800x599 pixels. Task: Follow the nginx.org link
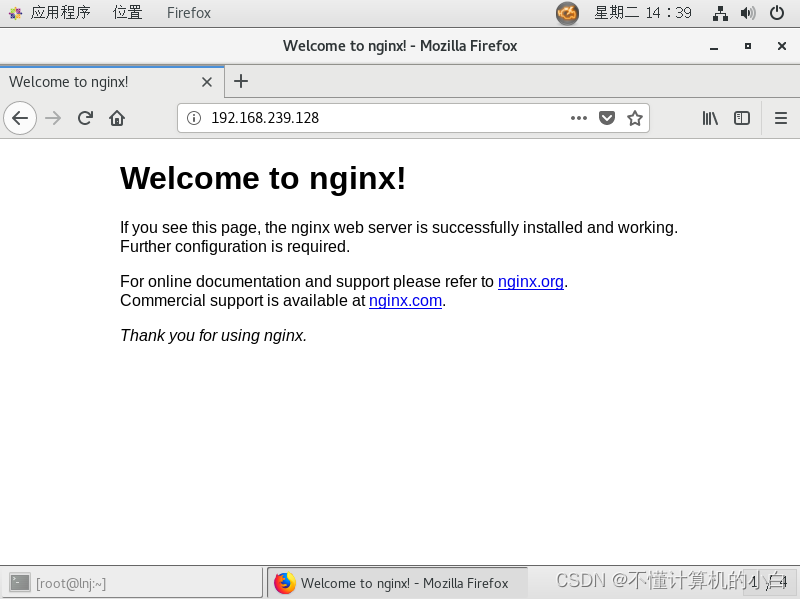tap(531, 281)
